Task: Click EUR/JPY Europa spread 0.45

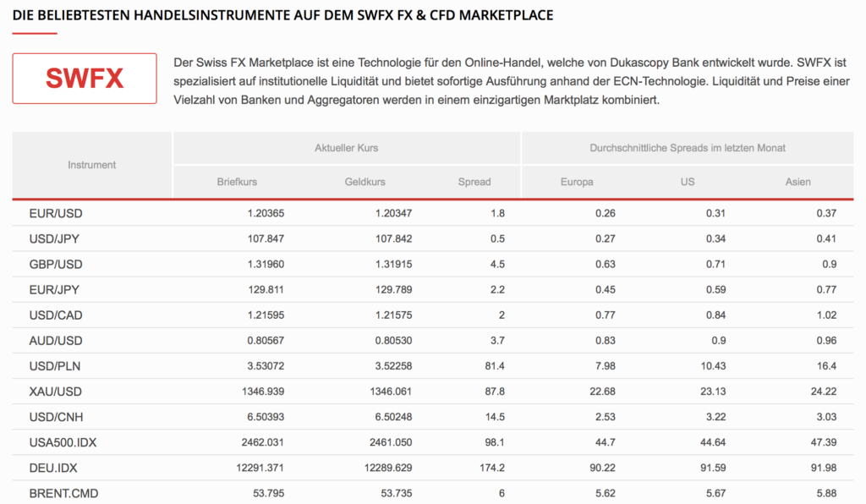Action: coord(606,289)
